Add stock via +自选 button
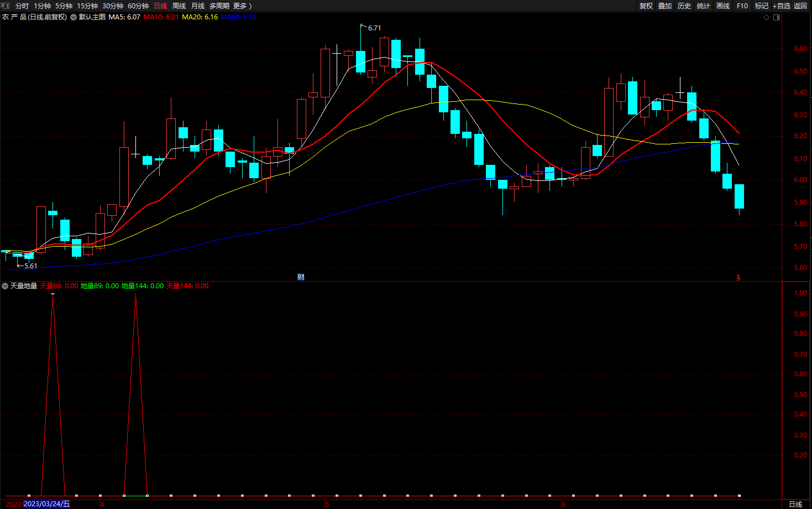 (782, 6)
